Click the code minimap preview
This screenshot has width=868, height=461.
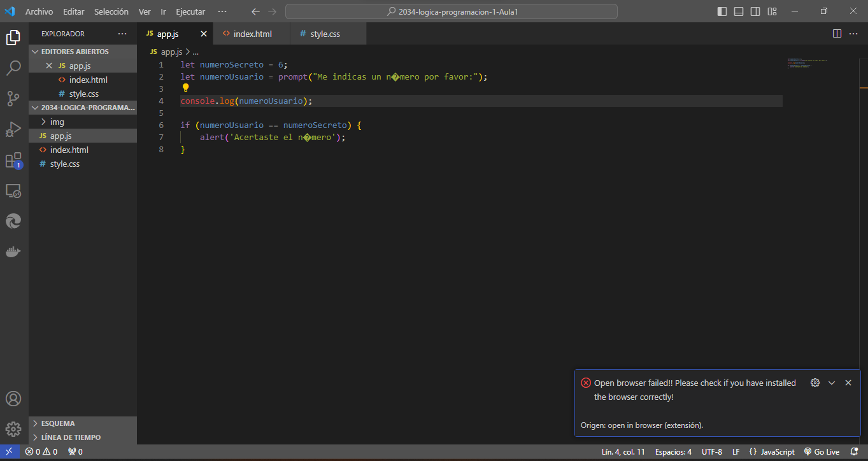808,64
